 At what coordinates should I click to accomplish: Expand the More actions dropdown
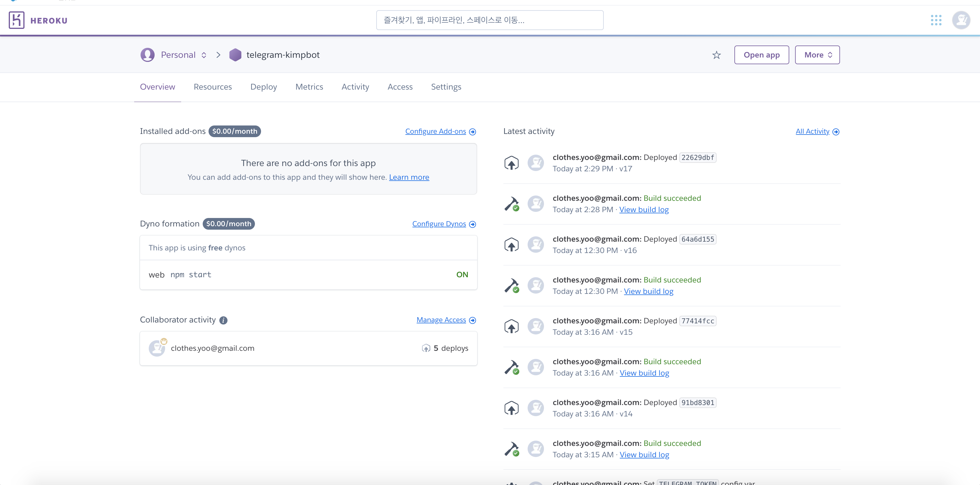point(817,55)
